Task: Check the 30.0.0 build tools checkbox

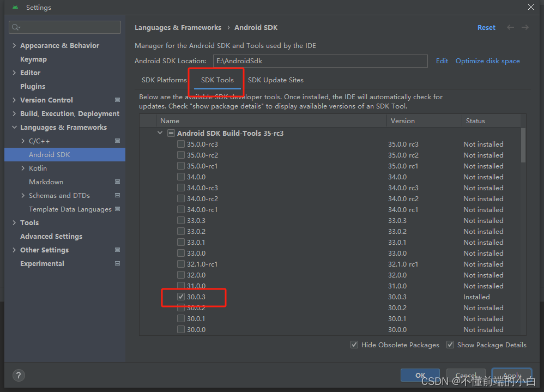Action: coord(181,329)
